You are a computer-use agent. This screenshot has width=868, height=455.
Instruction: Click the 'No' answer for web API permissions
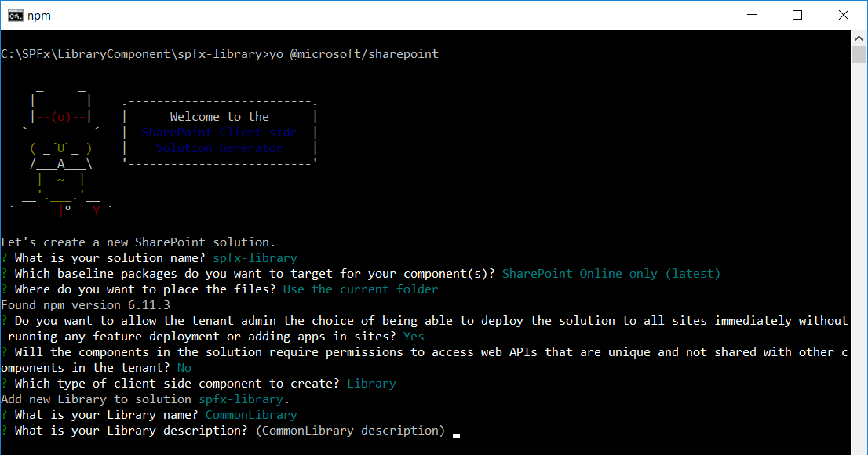tap(184, 368)
